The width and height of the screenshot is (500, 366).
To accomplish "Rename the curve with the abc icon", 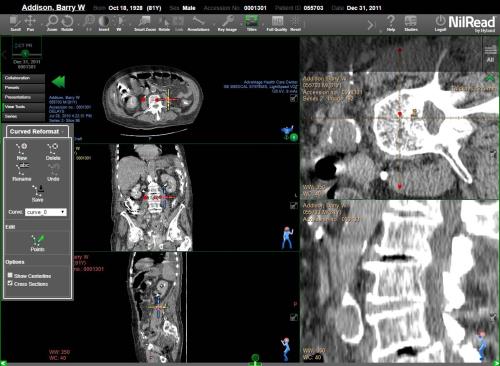I will (x=22, y=172).
